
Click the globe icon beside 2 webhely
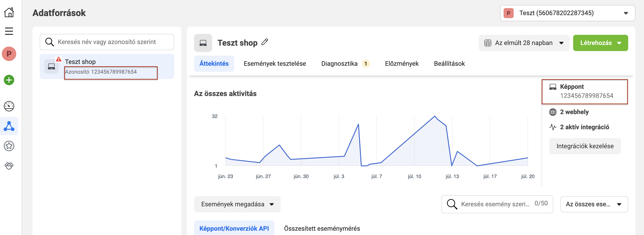coord(553,112)
